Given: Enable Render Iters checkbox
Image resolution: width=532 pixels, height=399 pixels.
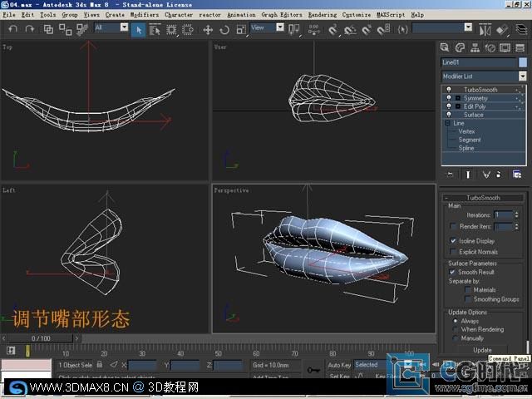Looking at the screenshot, I should 452,226.
